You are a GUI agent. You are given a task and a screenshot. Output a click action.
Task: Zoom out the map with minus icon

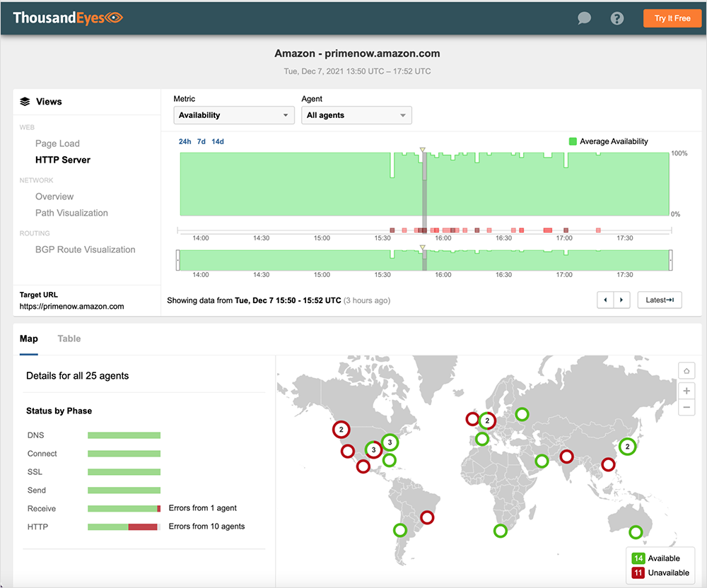[686, 407]
